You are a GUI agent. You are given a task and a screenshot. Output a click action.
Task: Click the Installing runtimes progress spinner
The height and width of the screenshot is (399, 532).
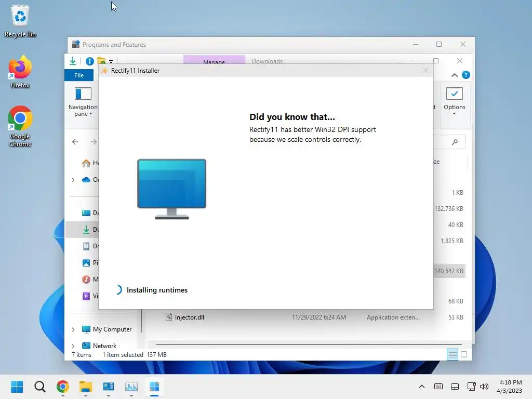(118, 290)
